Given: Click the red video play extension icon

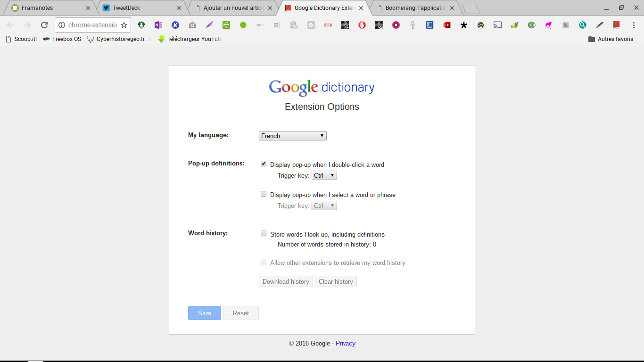Looking at the screenshot, I should point(447,25).
